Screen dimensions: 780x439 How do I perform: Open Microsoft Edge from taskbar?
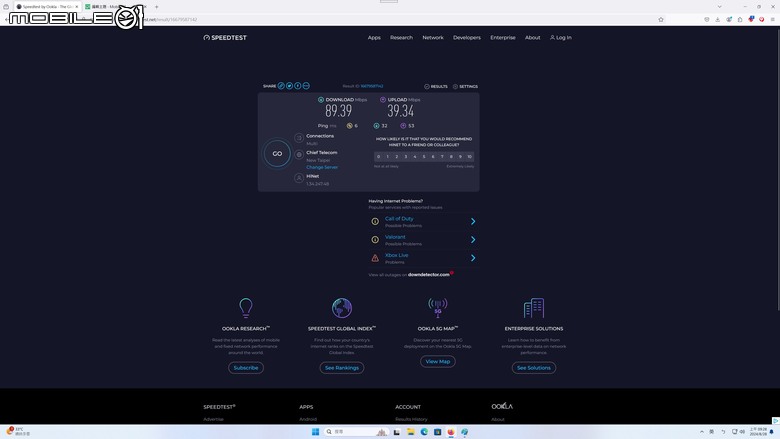coord(424,432)
